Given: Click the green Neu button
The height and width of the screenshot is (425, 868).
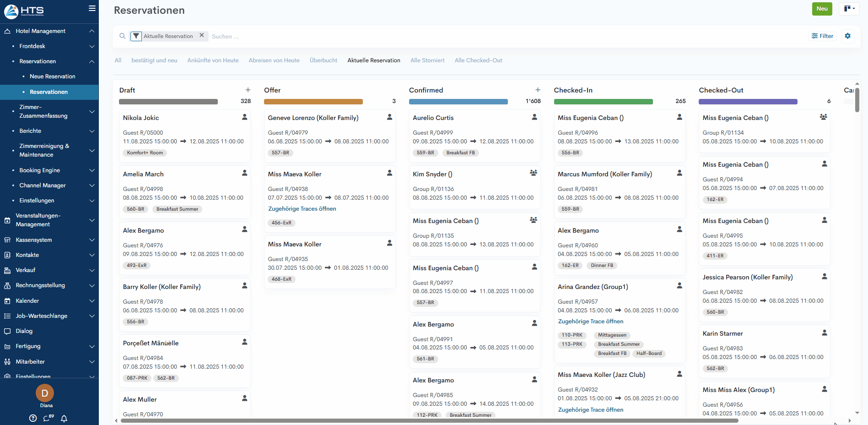Looking at the screenshot, I should pyautogui.click(x=822, y=9).
